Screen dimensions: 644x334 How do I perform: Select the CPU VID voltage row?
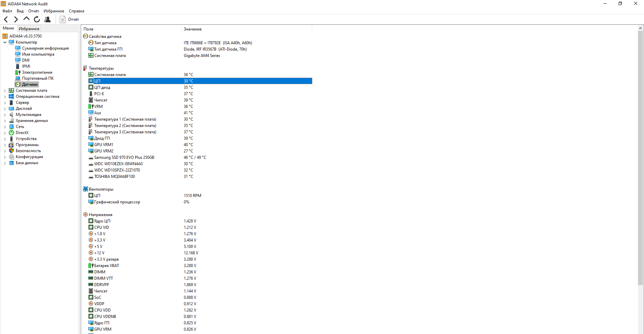click(200, 227)
